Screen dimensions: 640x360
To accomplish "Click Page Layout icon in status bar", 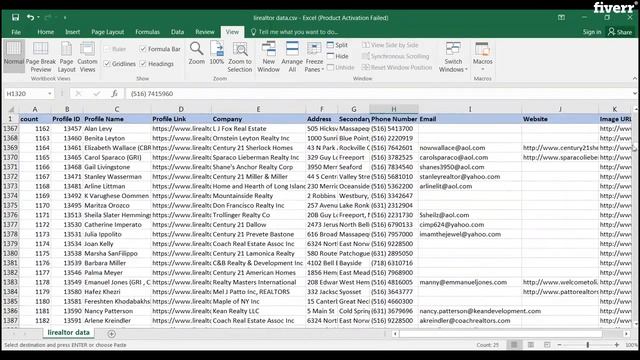I will (x=531, y=345).
